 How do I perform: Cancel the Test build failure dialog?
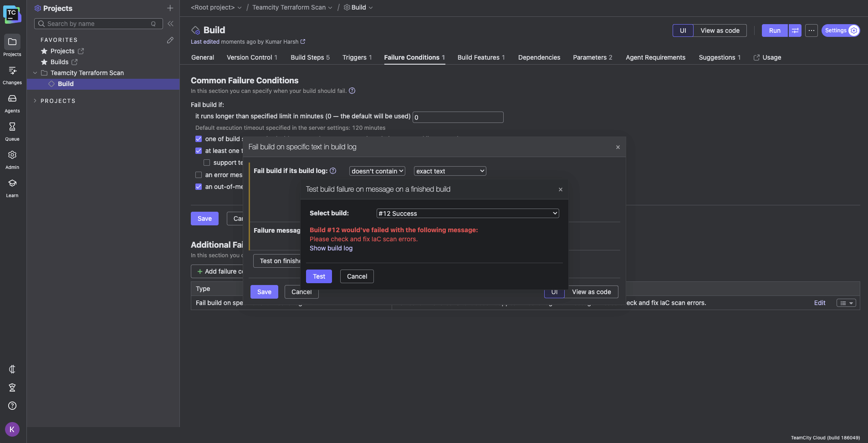click(357, 276)
